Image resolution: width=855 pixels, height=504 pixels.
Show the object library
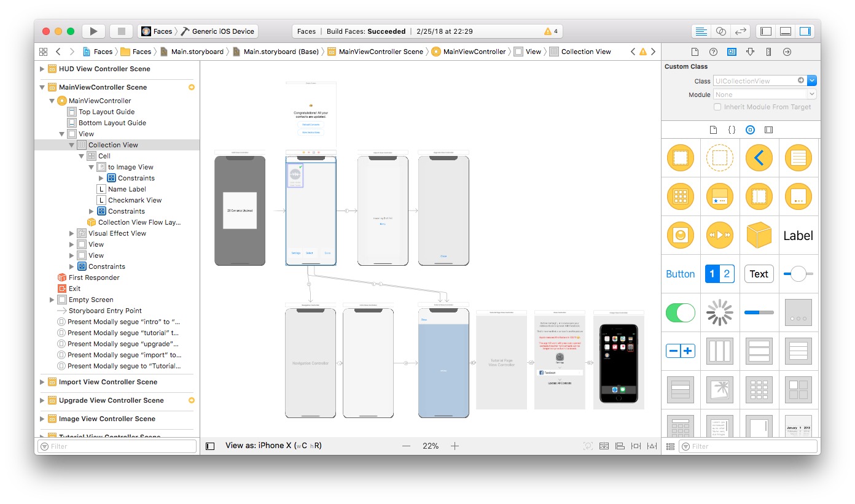click(x=750, y=130)
